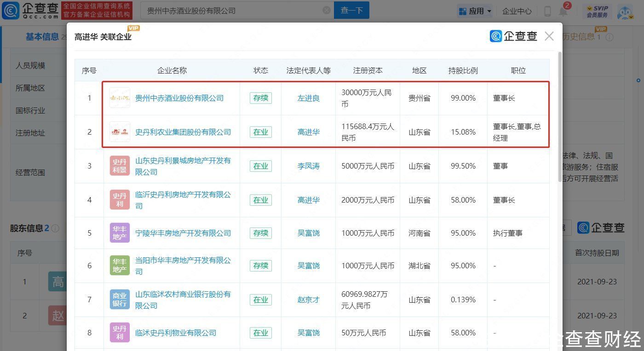
Task: Click 史丹利景 logo tile in row 3
Action: (120, 166)
